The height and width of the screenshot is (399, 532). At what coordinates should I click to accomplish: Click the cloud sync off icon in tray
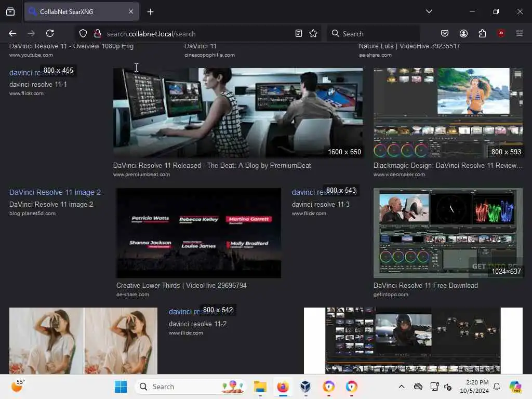click(x=418, y=387)
